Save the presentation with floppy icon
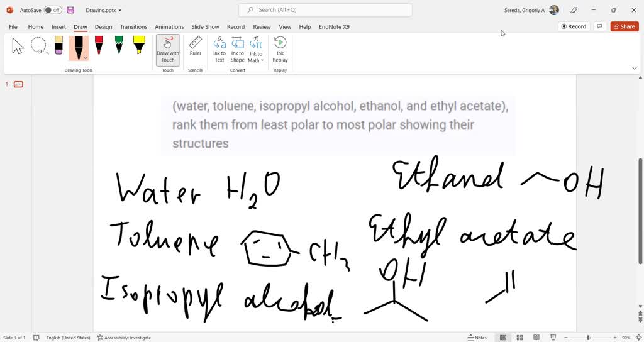Viewport: 644px width, 342px height. pos(70,10)
